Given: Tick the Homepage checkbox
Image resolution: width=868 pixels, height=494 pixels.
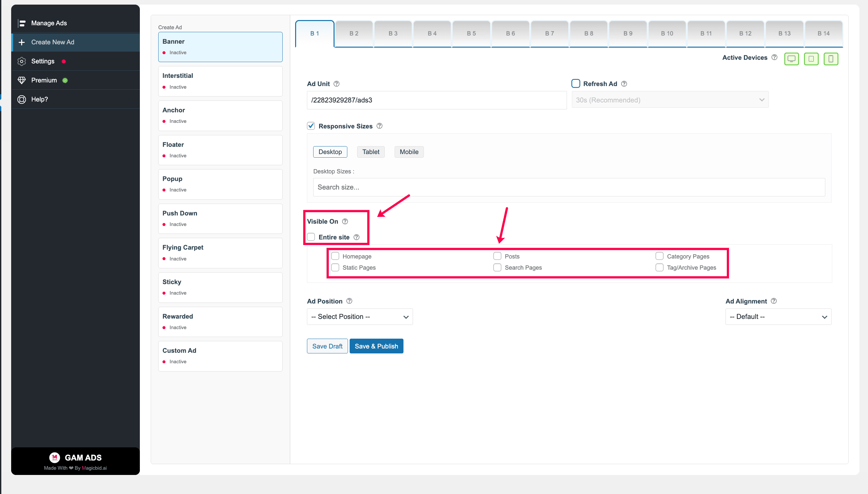Looking at the screenshot, I should (x=335, y=256).
